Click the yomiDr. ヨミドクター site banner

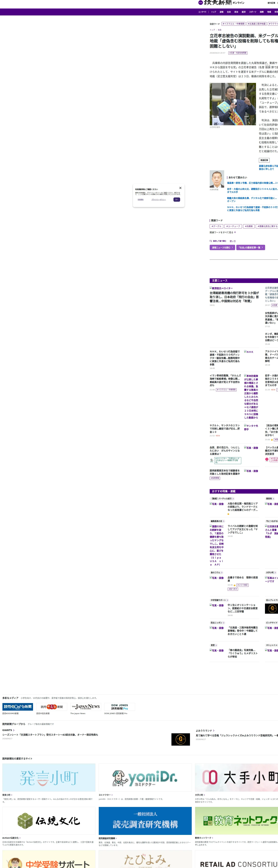click(x=145, y=777)
